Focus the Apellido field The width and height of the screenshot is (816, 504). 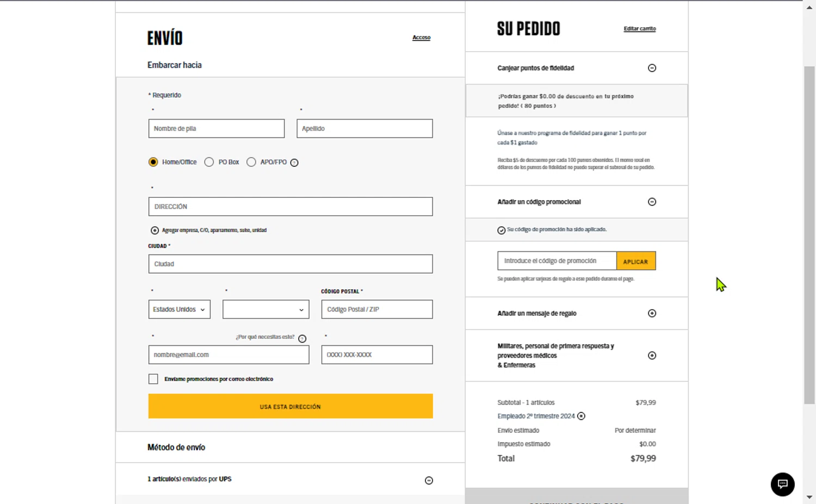pyautogui.click(x=364, y=129)
